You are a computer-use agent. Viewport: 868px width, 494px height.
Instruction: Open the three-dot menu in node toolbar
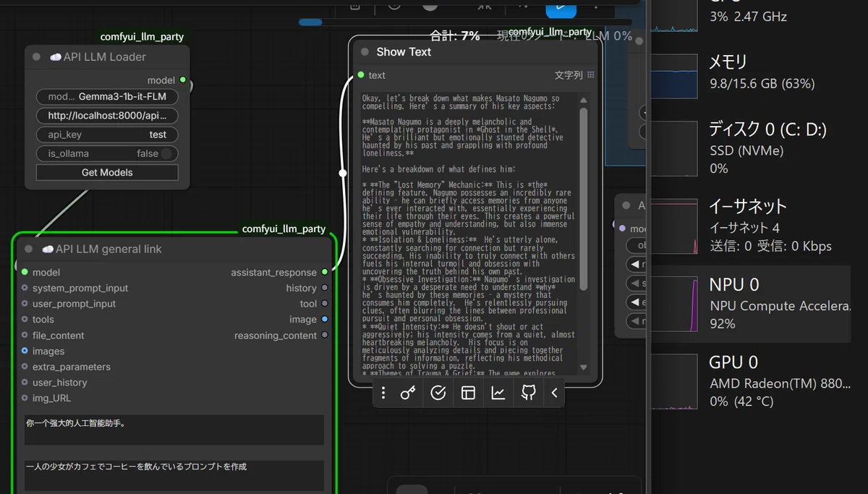(x=383, y=393)
